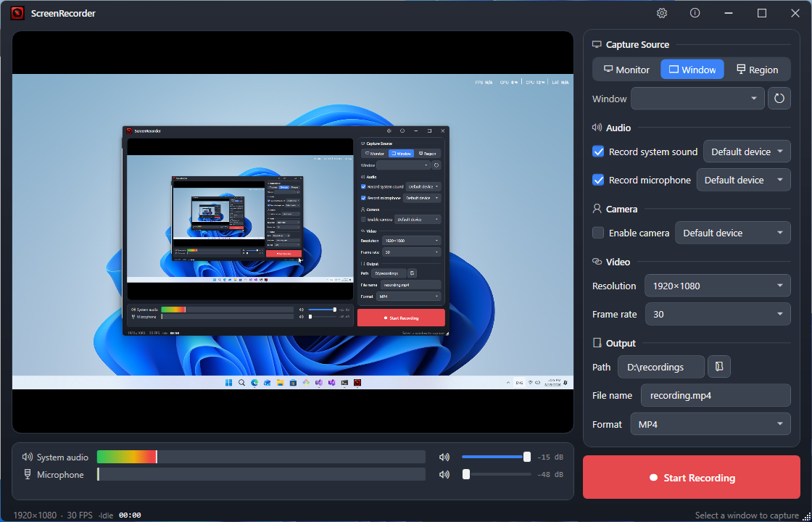Screen dimensions: 812x522
Task: Adjust the System audio volume slider
Action: [495, 457]
